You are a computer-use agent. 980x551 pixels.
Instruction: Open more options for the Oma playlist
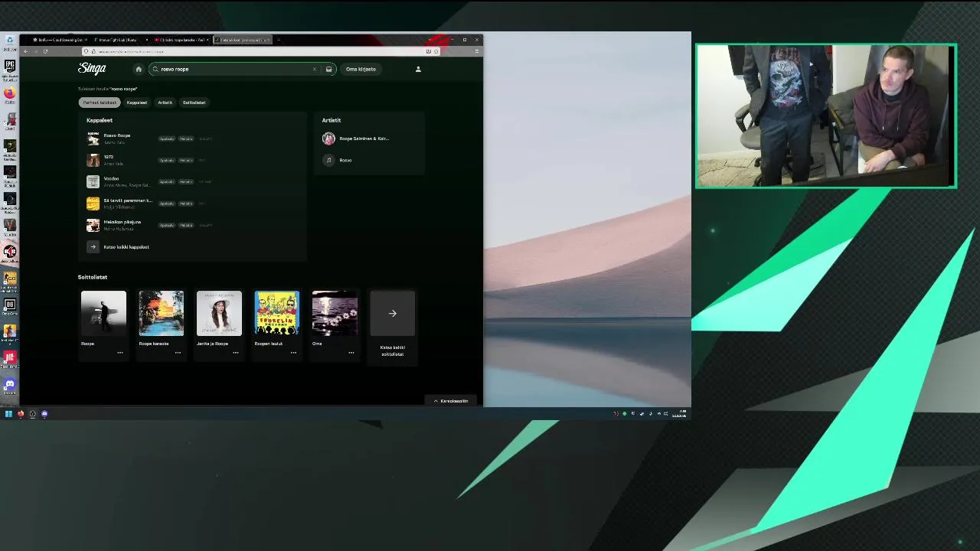tap(351, 353)
